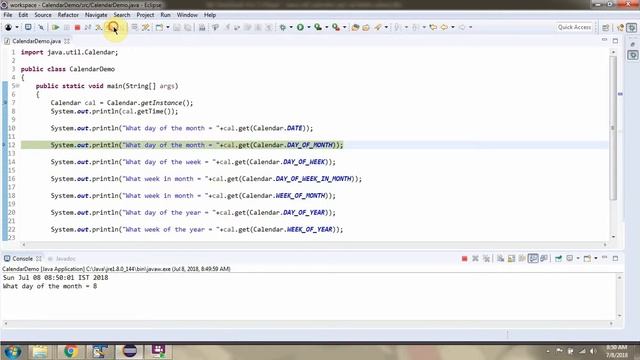Switch to the Java perspective icon

pos(620,27)
